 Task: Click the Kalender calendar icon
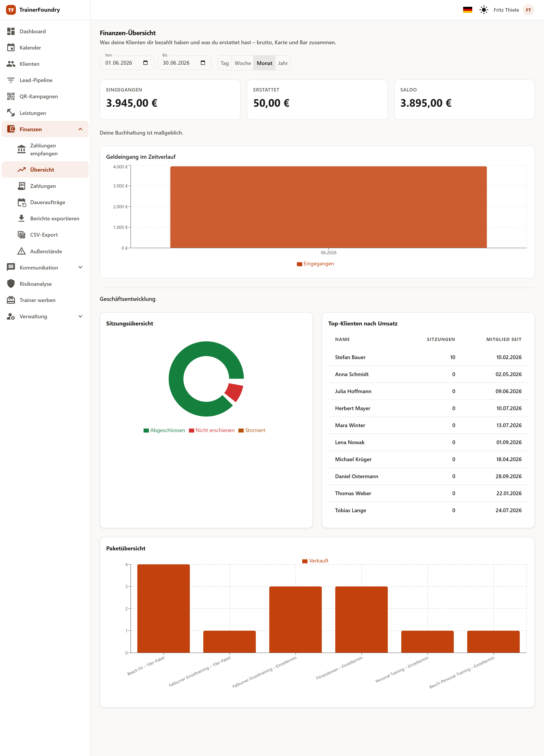click(x=11, y=48)
